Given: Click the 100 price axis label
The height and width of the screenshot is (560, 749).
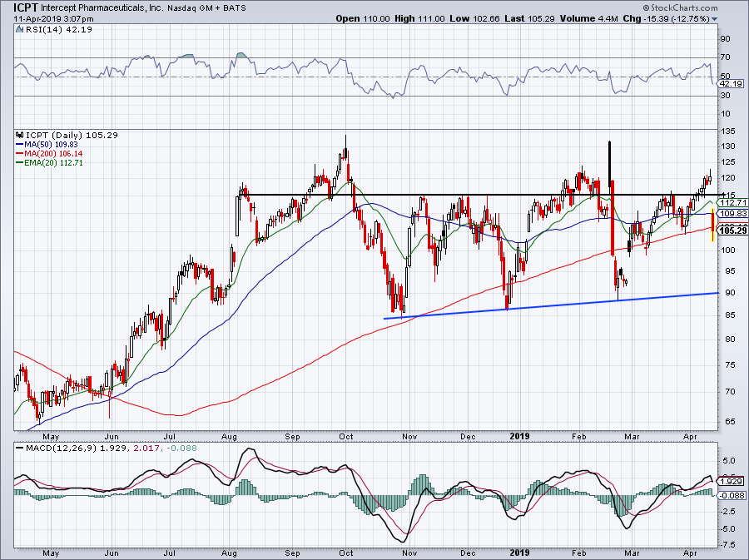Looking at the screenshot, I should pyautogui.click(x=728, y=250).
